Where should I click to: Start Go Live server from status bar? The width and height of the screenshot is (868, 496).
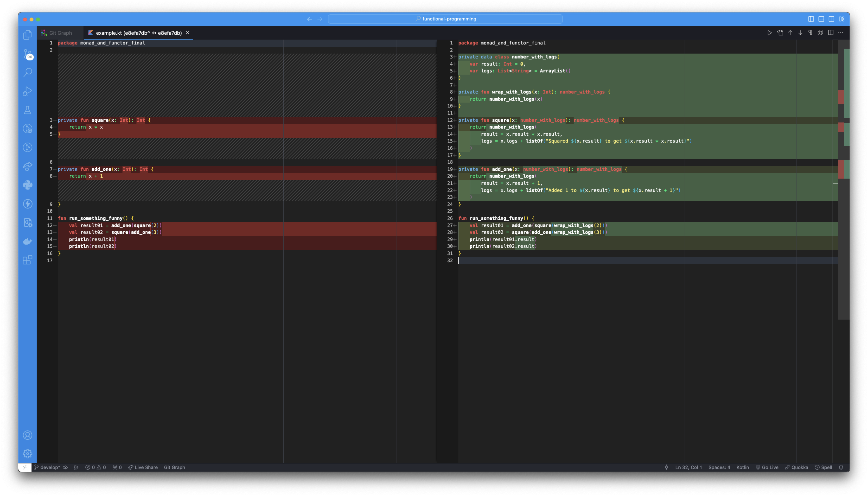[767, 467]
